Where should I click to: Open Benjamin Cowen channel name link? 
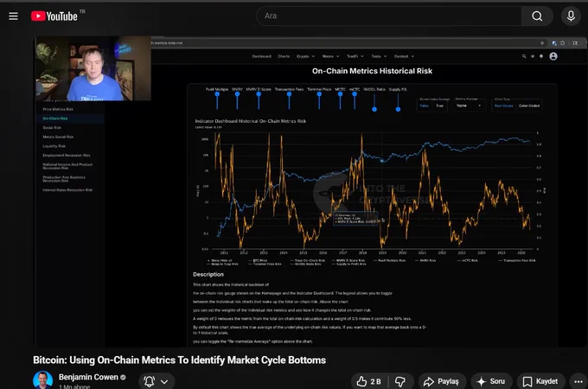(88, 377)
